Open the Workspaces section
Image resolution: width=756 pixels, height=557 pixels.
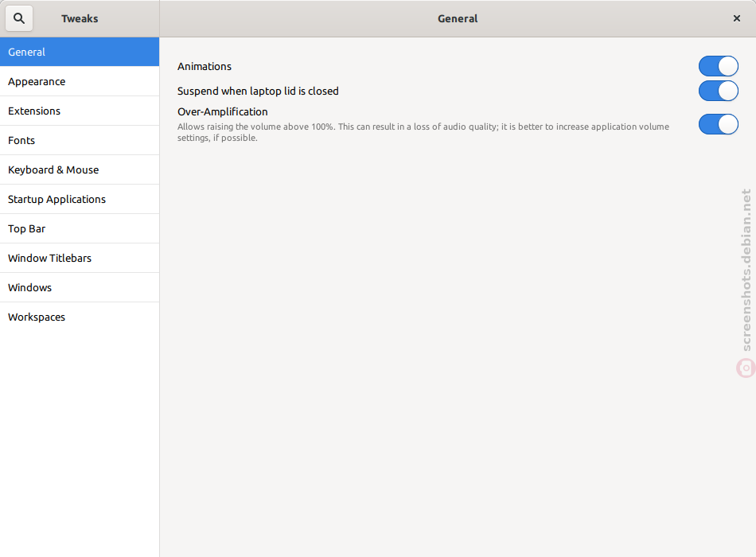point(80,317)
